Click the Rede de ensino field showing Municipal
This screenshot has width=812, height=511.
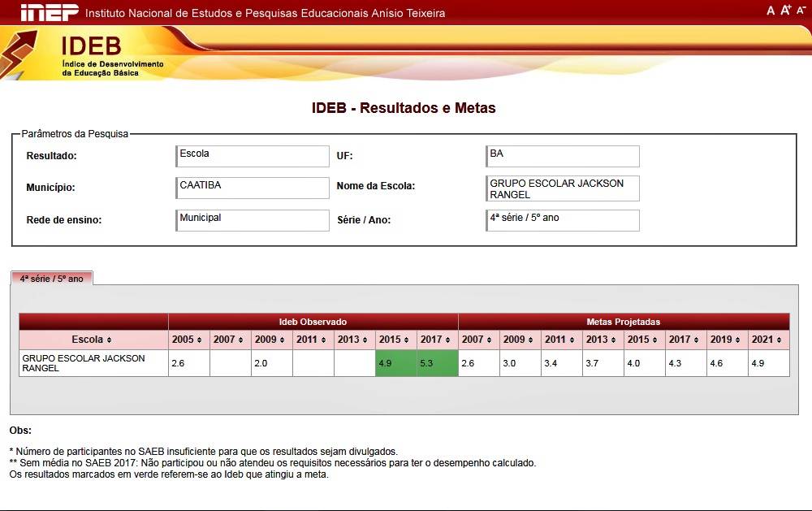click(253, 220)
